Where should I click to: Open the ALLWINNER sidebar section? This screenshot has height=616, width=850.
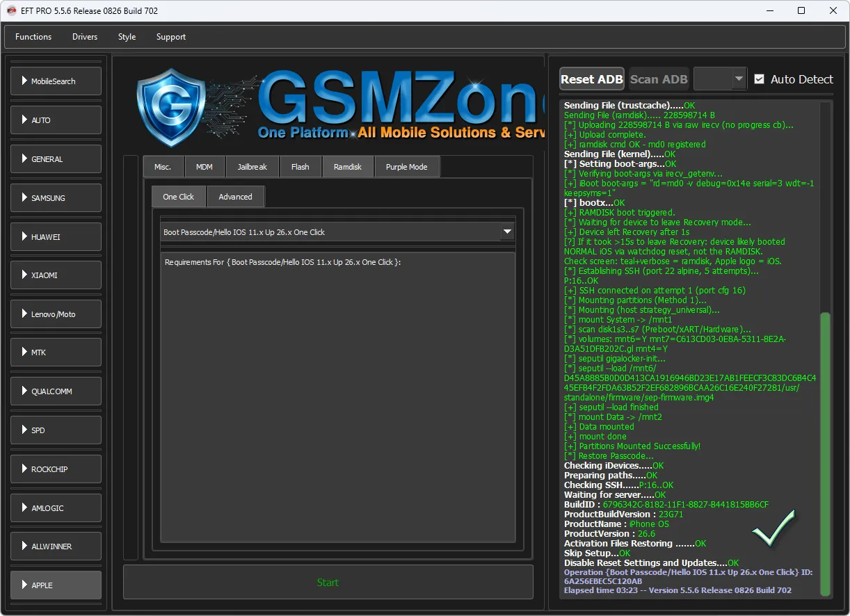56,546
